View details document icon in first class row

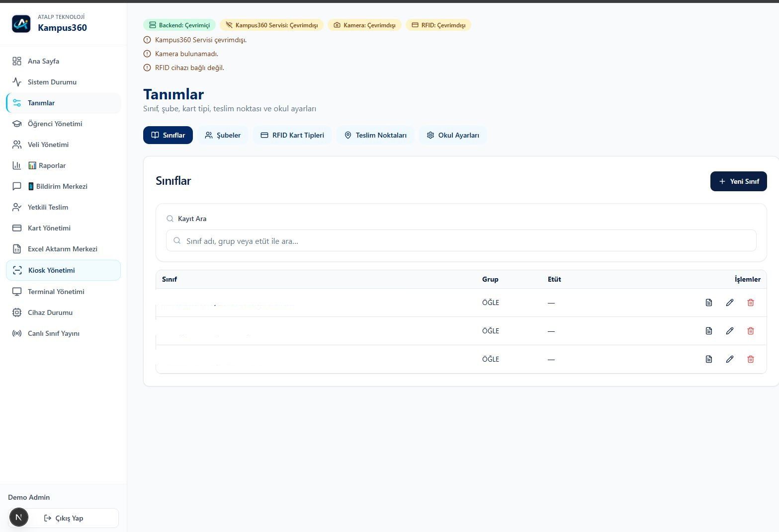pyautogui.click(x=709, y=303)
